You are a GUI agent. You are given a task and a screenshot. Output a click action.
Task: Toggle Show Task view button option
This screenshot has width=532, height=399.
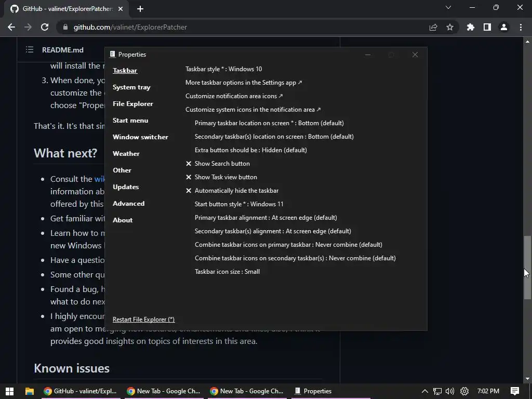[221, 177]
